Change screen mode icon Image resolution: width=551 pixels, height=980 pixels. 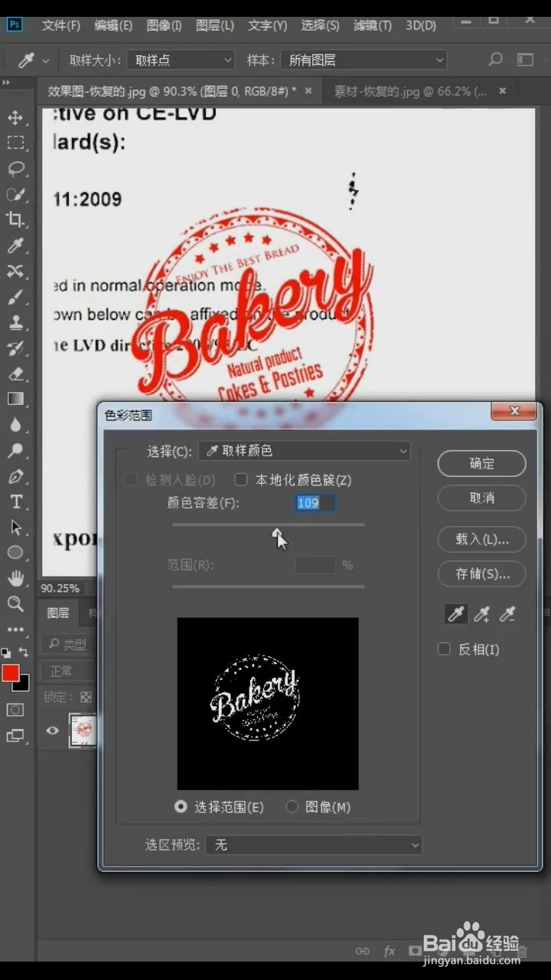click(15, 736)
